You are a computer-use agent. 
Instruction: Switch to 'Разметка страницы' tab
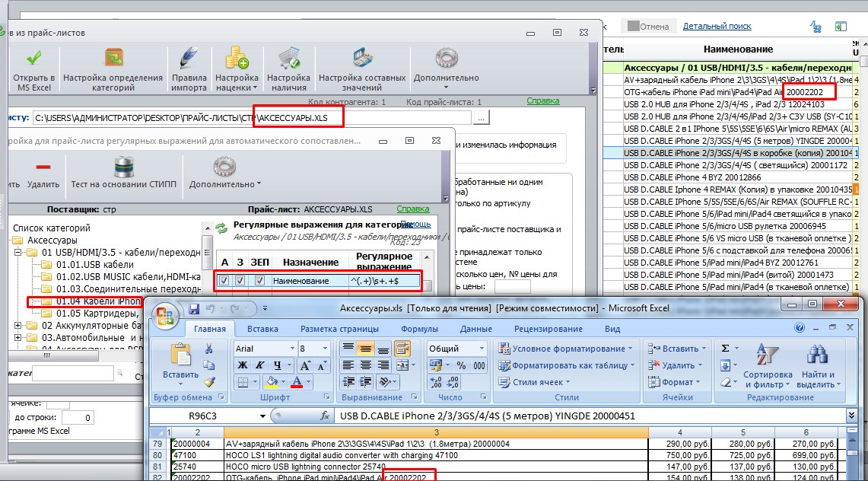point(339,329)
